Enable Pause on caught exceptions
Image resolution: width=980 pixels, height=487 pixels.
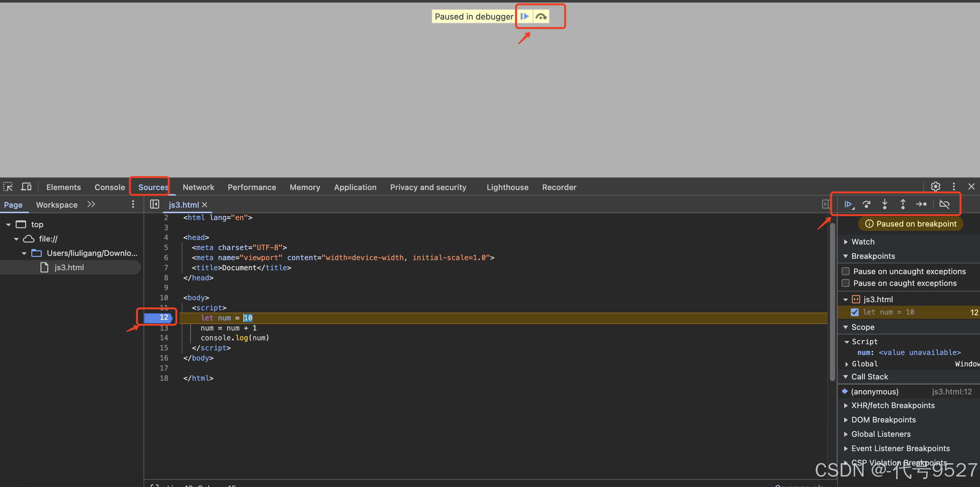[846, 283]
